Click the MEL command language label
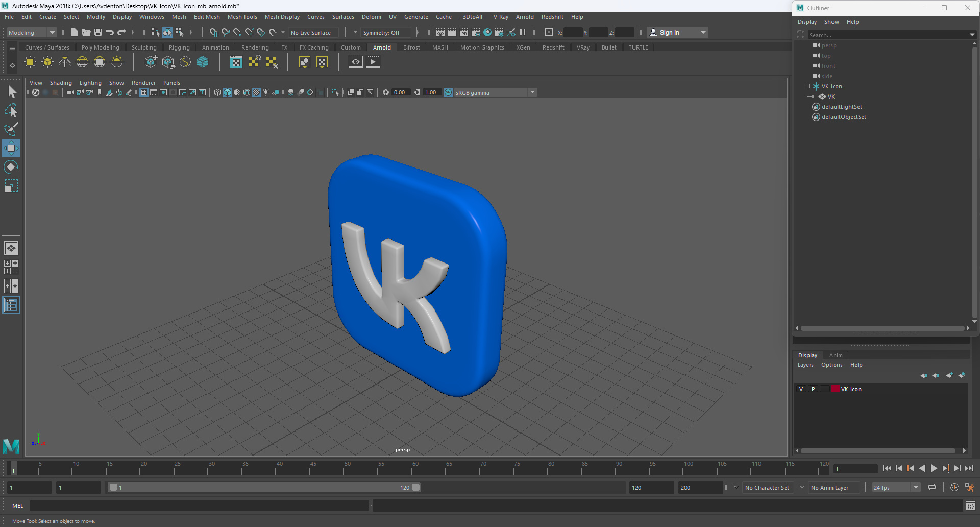The height and width of the screenshot is (527, 980). [18, 506]
